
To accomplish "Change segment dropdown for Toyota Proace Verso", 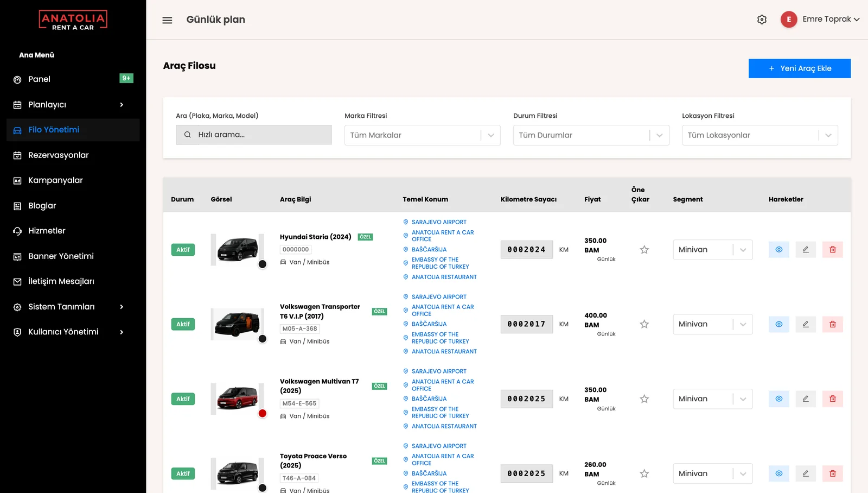I will [712, 473].
